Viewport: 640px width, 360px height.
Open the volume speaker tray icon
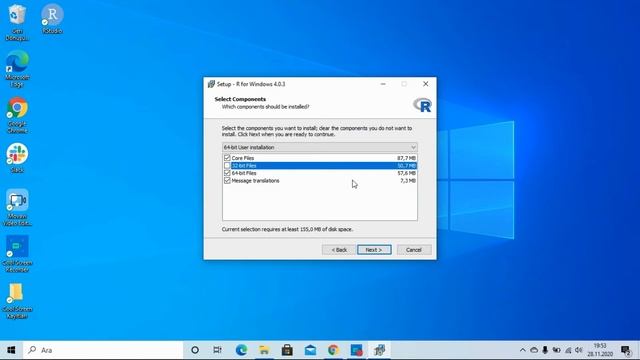coord(579,350)
